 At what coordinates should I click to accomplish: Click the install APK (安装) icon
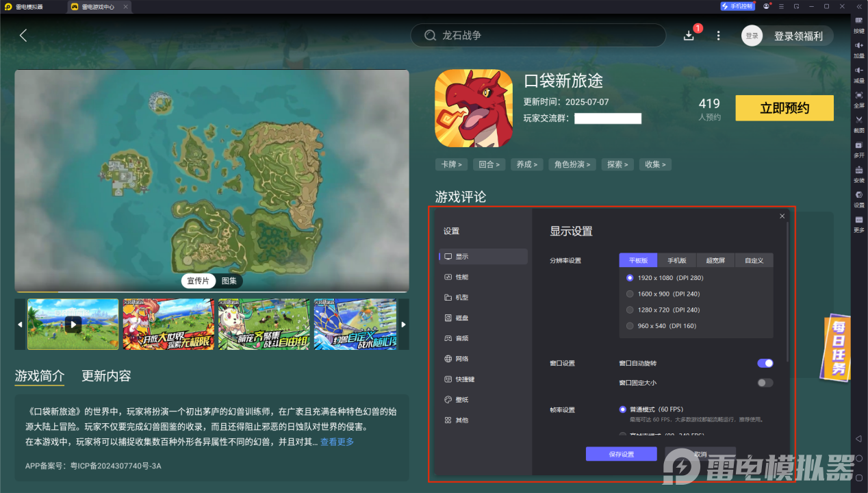pos(858,170)
